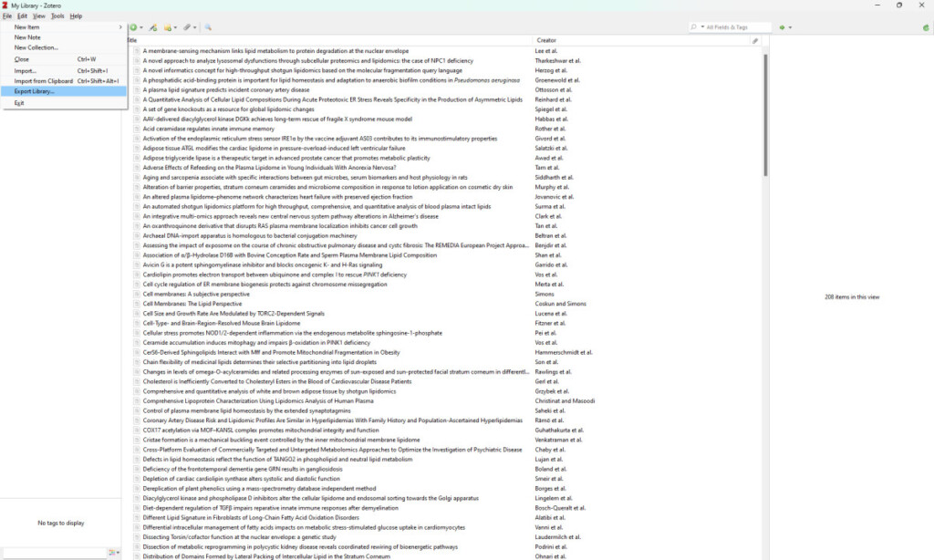Image resolution: width=934 pixels, height=560 pixels.
Task: Open Advanced Search with the magnifying glass icon
Action: click(x=207, y=27)
